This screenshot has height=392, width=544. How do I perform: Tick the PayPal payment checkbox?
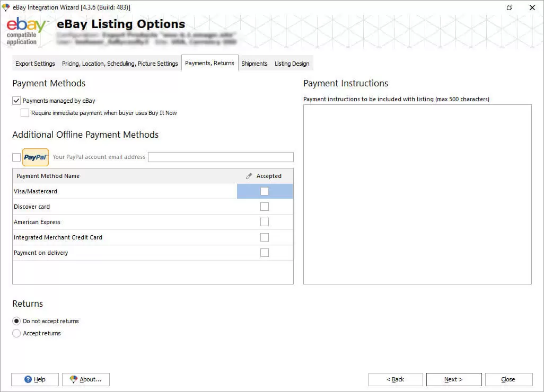16,157
